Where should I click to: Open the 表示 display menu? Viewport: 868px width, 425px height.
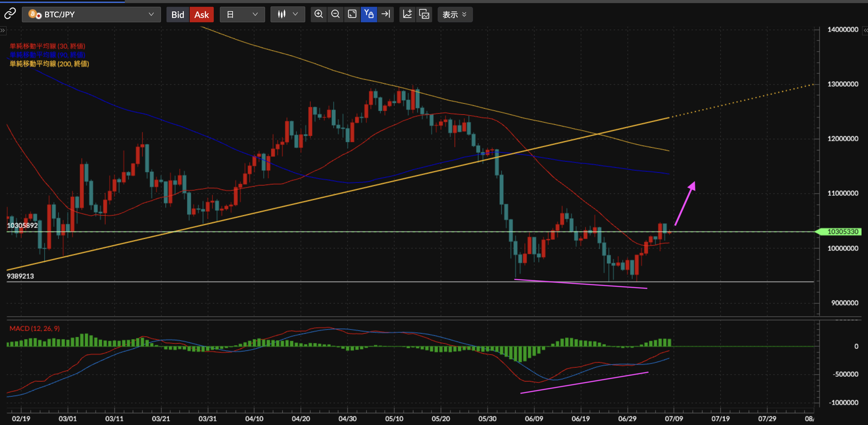(x=455, y=15)
